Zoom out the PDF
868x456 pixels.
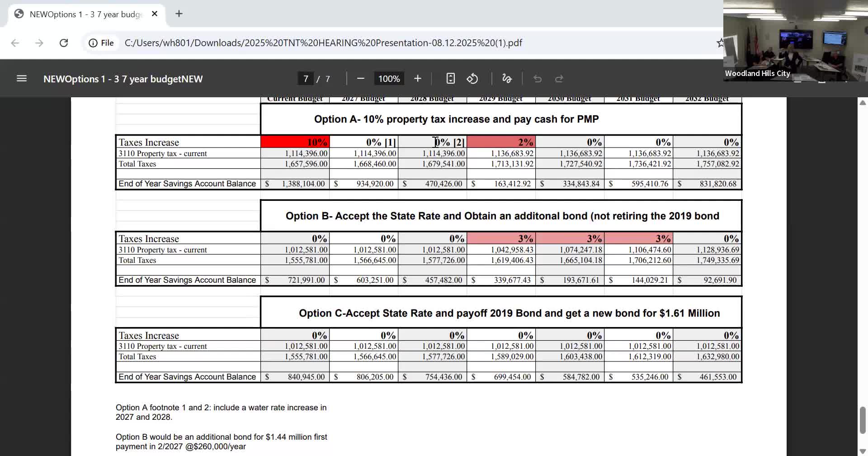[x=360, y=79]
